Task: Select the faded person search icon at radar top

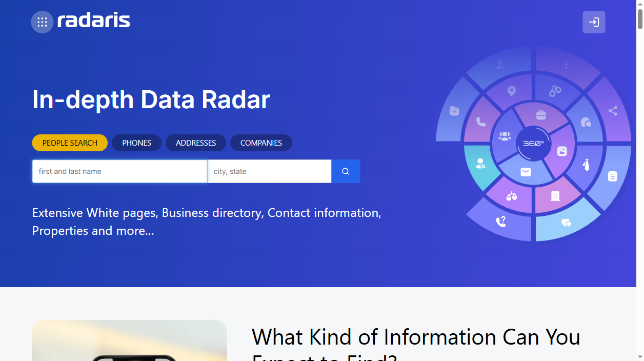Action: pyautogui.click(x=500, y=65)
